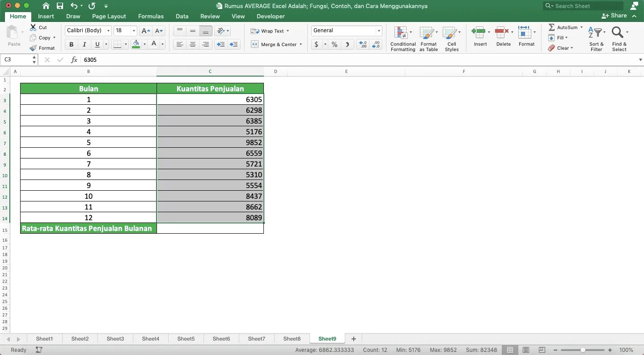644x355 pixels.
Task: Add a new sheet with plus button
Action: click(x=354, y=339)
